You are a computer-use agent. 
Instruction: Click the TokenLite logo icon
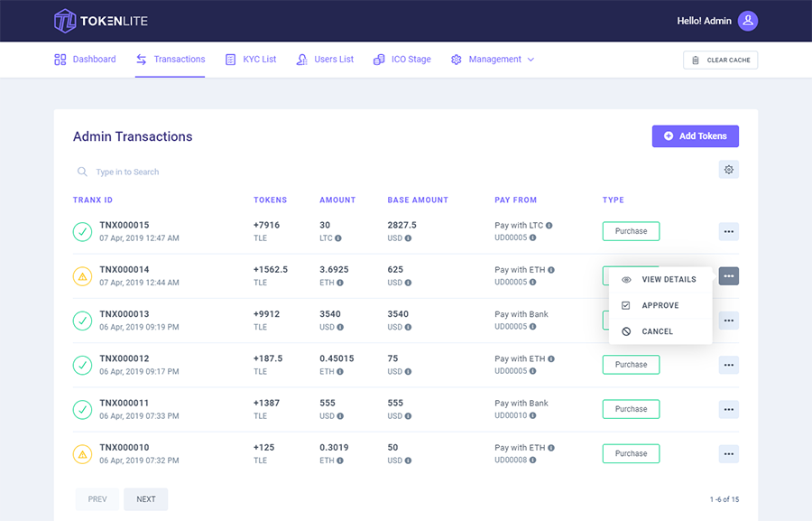coord(63,20)
